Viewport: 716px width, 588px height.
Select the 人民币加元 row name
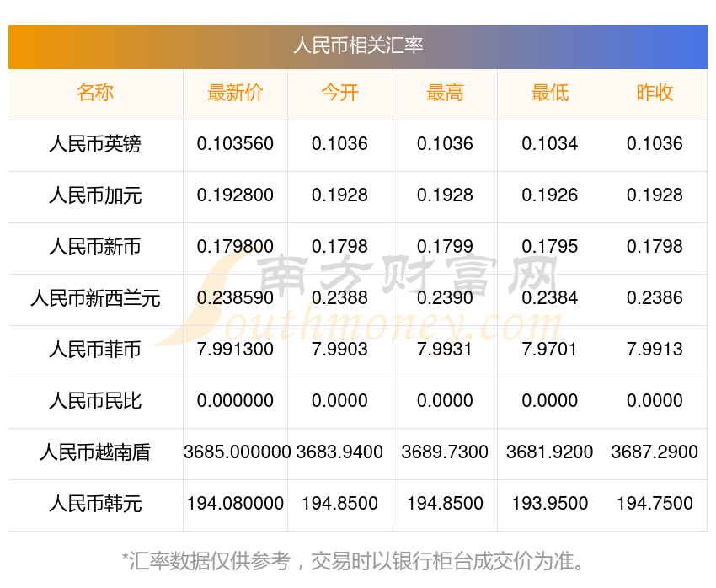(95, 195)
